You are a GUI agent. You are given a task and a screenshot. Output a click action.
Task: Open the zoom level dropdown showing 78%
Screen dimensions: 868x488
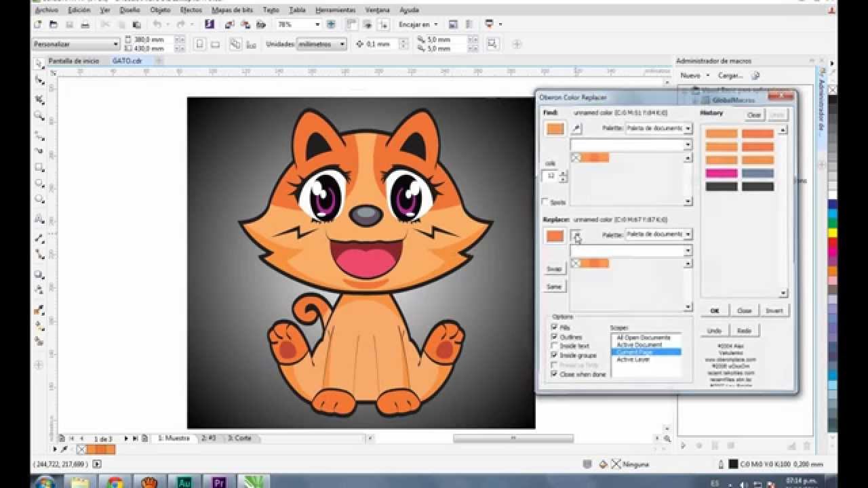317,24
